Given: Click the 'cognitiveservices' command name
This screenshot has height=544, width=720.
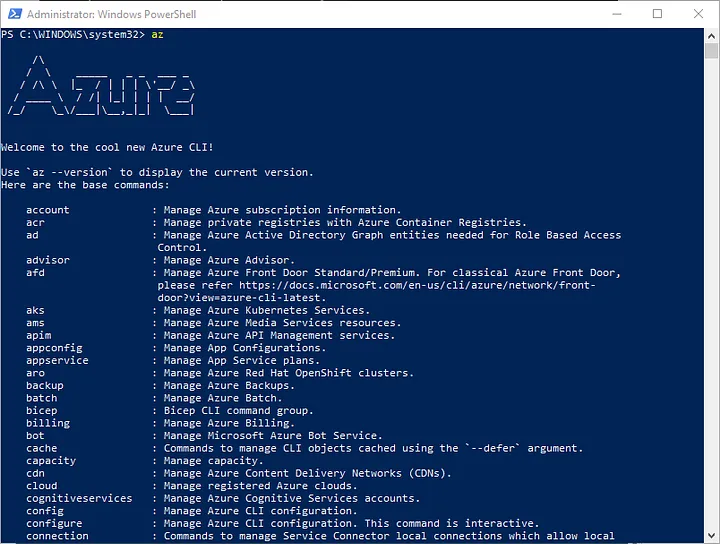Looking at the screenshot, I should tap(79, 498).
